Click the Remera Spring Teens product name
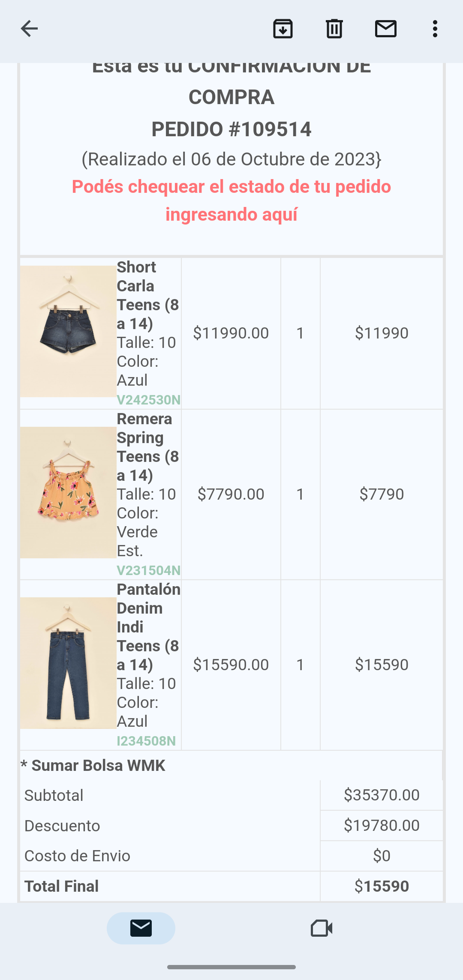Image resolution: width=463 pixels, height=980 pixels. coord(147,447)
